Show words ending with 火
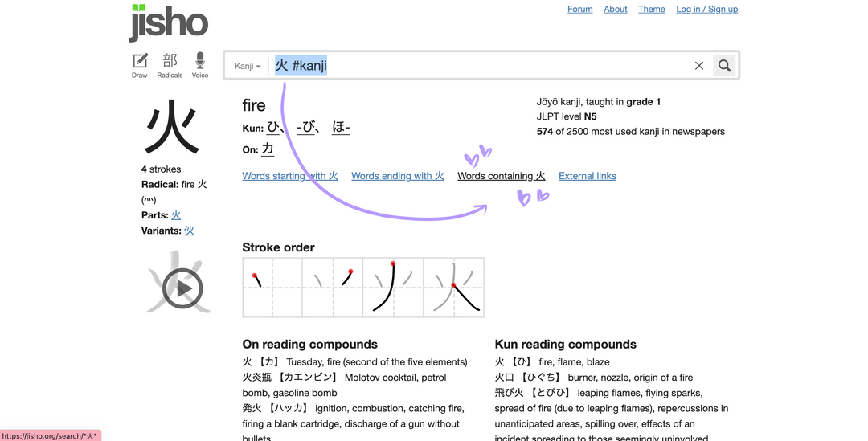Viewport: 868px width, 441px height. tap(398, 176)
